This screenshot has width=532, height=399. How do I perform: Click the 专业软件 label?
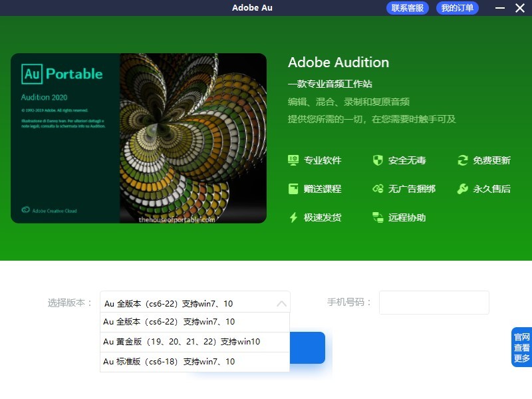click(x=323, y=160)
